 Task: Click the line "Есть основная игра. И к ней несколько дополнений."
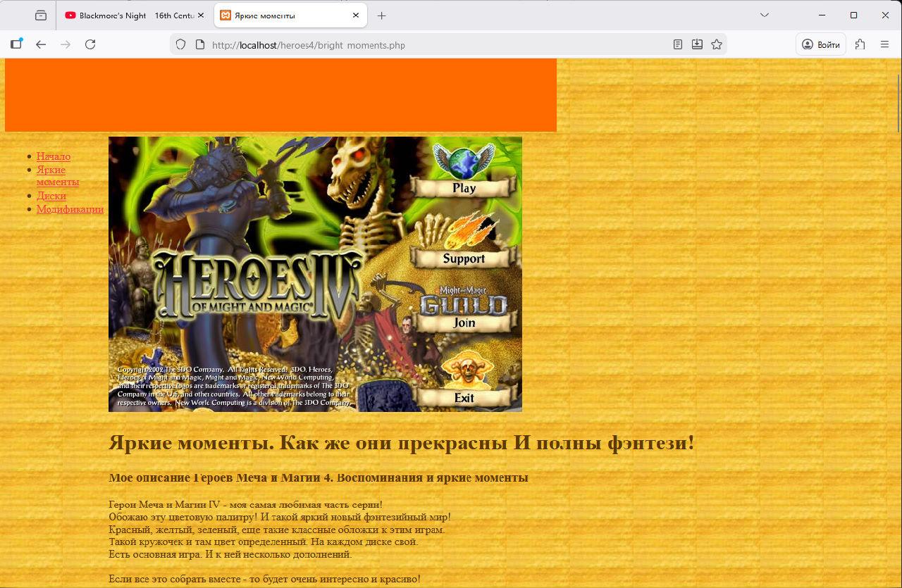click(230, 555)
